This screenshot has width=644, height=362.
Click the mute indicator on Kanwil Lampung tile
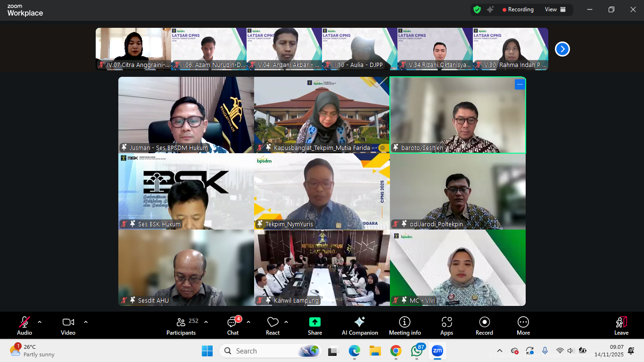[x=260, y=300]
